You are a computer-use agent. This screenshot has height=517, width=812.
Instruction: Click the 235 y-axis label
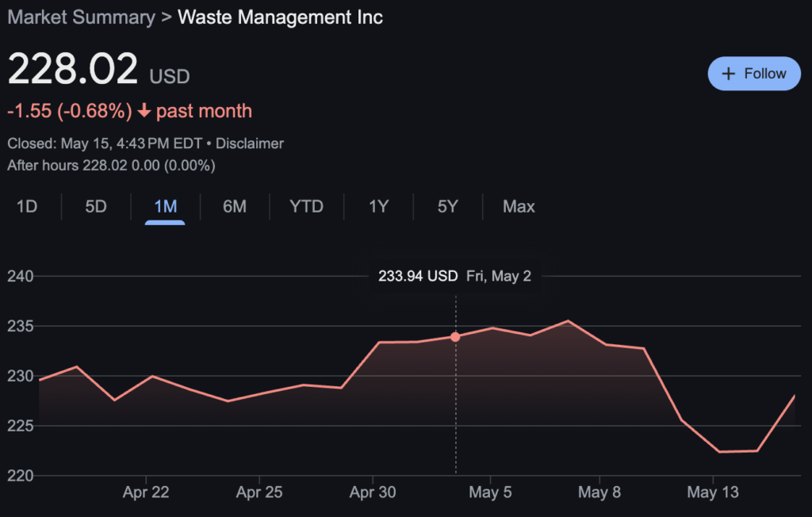pos(20,326)
